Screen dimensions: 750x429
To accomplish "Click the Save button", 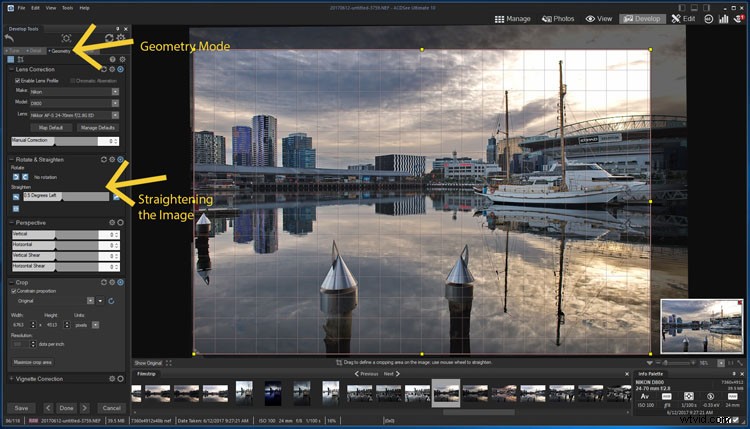I will coord(21,408).
